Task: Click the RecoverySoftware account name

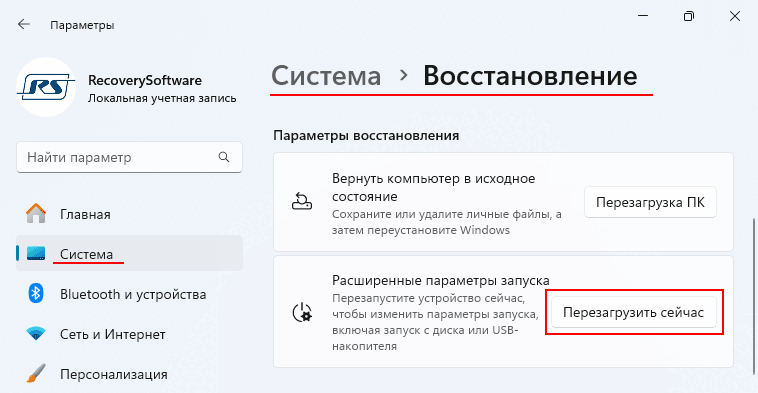Action: pyautogui.click(x=145, y=80)
